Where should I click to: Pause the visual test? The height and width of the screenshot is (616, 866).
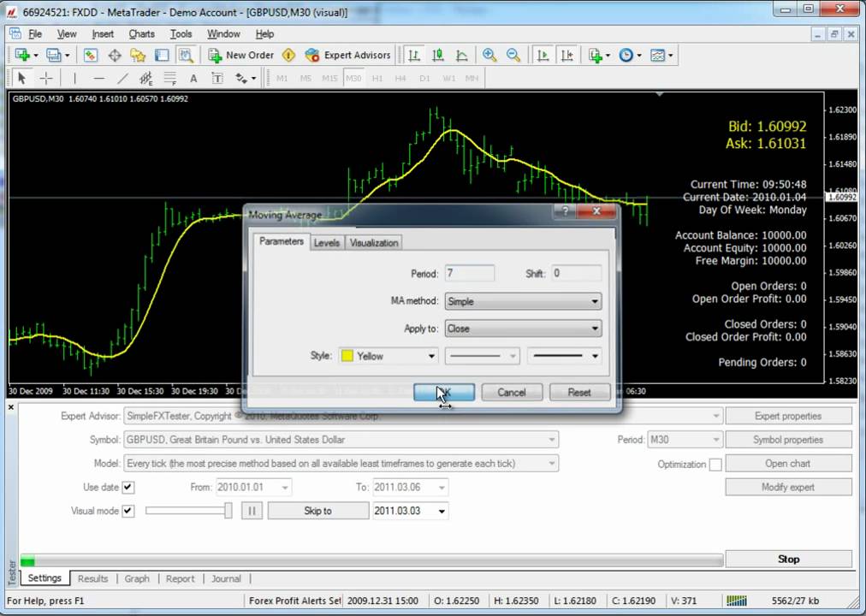tap(252, 511)
